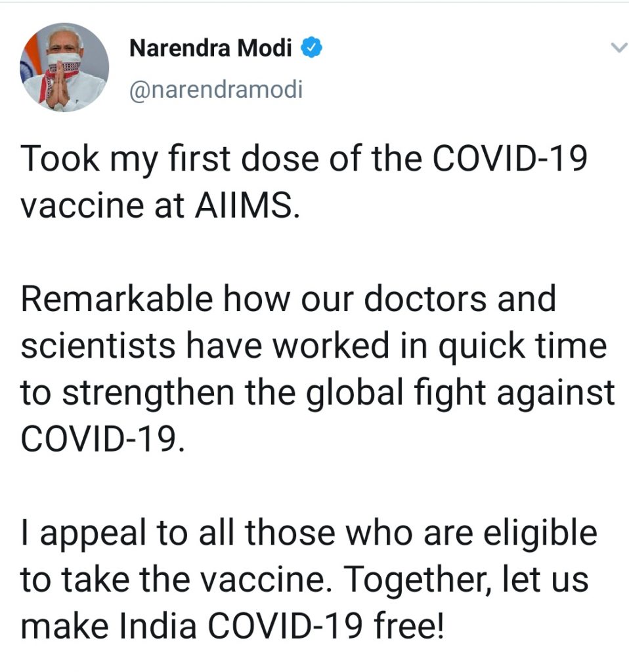The image size is (629, 672).
Task: Click the word 'free!' ending the tweet
Action: point(408,626)
